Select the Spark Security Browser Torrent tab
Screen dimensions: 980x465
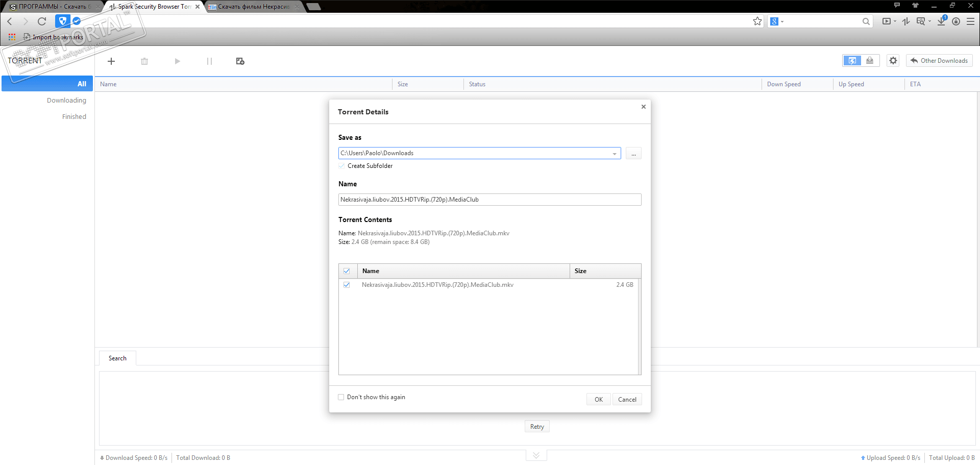click(x=154, y=7)
